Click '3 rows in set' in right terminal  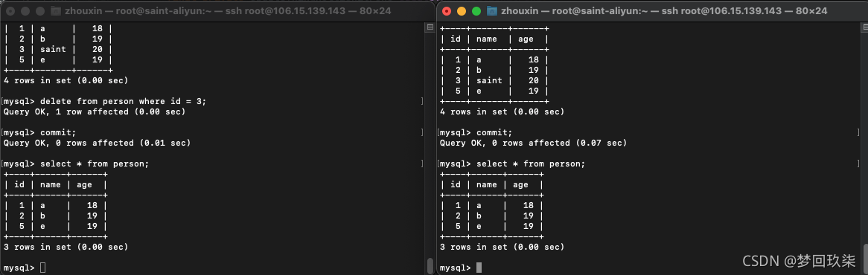coord(502,247)
